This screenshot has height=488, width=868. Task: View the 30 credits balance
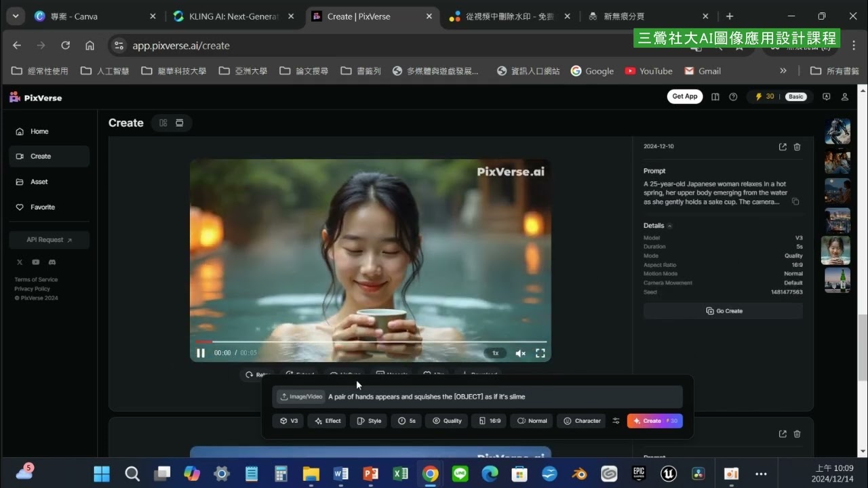764,97
